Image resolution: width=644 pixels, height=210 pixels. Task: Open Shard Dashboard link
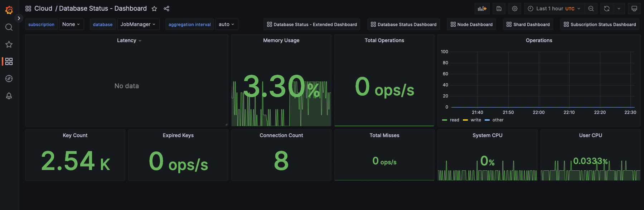(528, 24)
